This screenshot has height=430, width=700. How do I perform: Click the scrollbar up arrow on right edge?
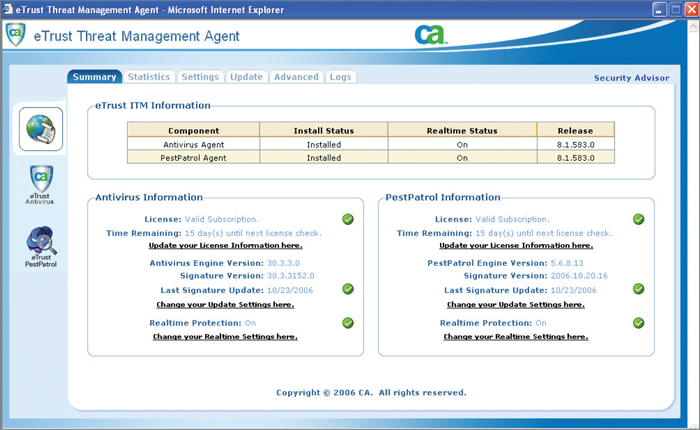click(693, 26)
